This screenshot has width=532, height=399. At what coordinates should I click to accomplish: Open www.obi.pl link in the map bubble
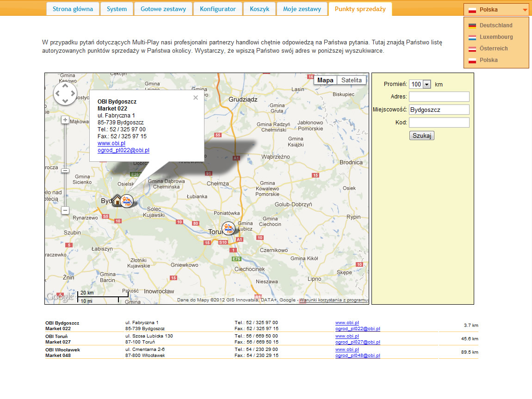[x=111, y=143]
